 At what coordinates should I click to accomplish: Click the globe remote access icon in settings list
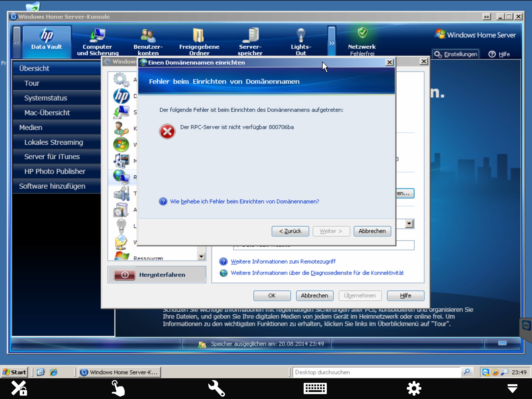(x=121, y=177)
